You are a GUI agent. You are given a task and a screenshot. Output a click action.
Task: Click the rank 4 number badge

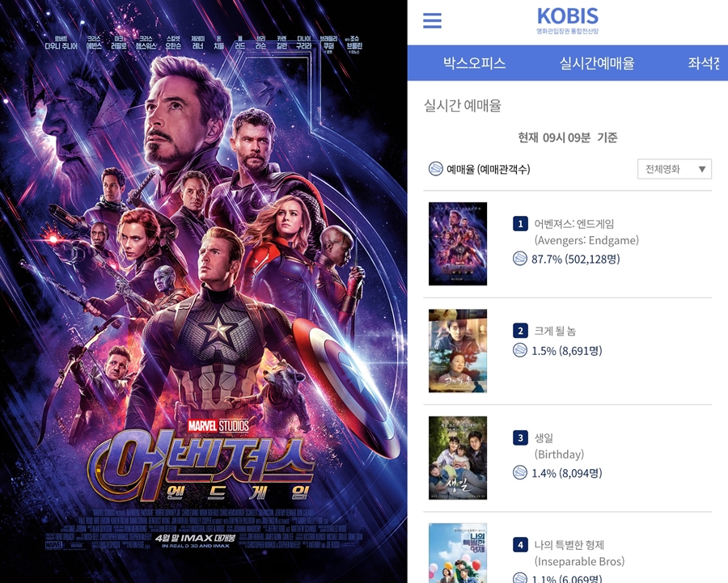[x=520, y=545]
